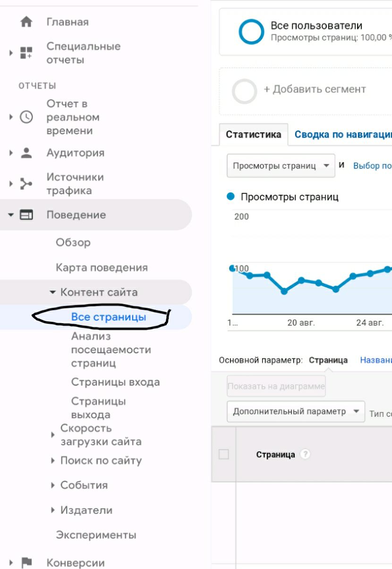The image size is (392, 569).
Task: Click the Home (Главная) house icon
Action: click(x=26, y=22)
